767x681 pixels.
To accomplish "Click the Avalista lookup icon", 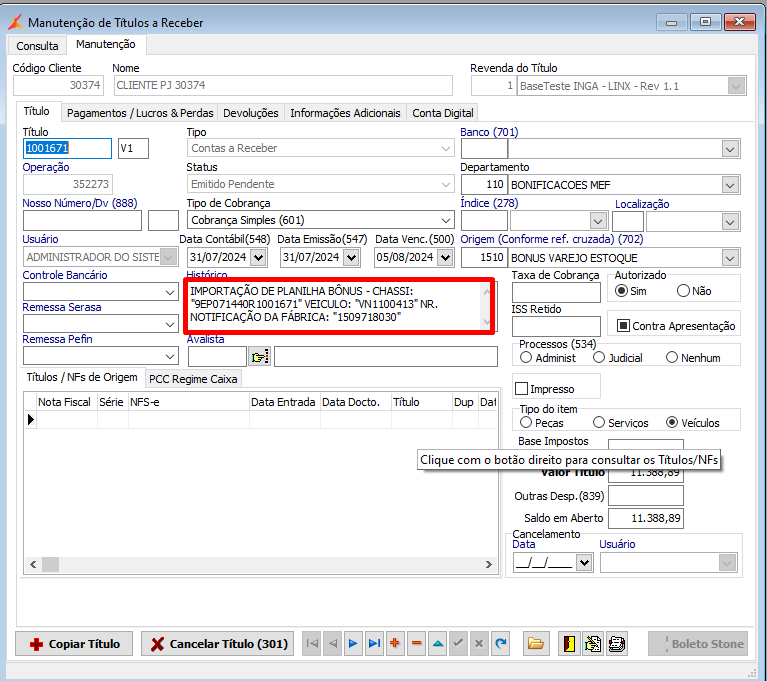I will click(260, 356).
